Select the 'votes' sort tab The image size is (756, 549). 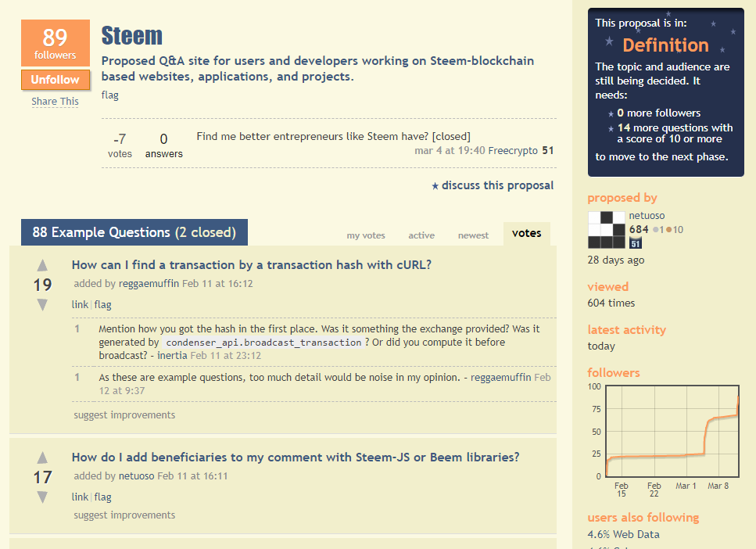click(x=526, y=234)
